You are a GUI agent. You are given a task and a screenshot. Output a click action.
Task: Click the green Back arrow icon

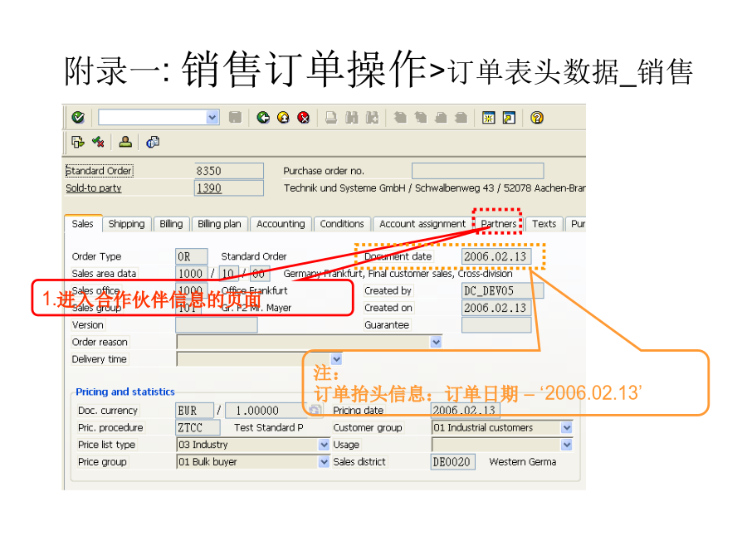(x=263, y=117)
